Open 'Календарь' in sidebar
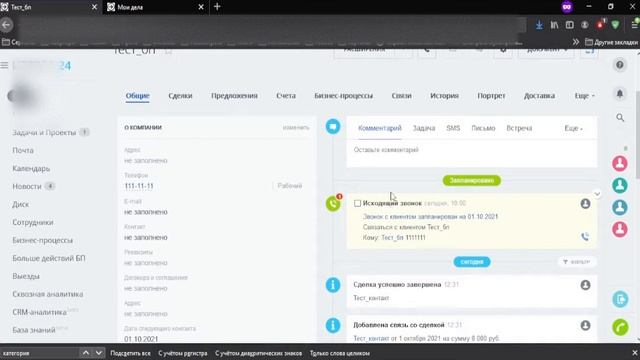640x360 pixels. pos(31,169)
